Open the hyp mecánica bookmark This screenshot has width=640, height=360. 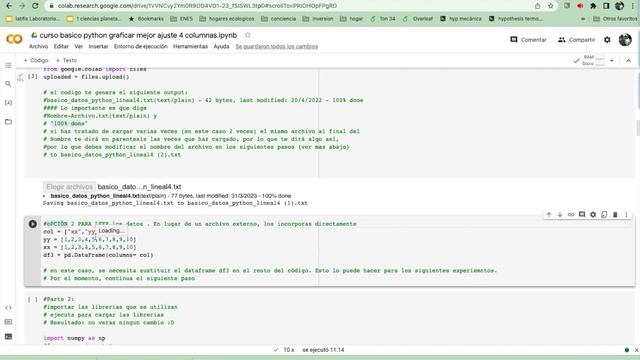[461, 19]
